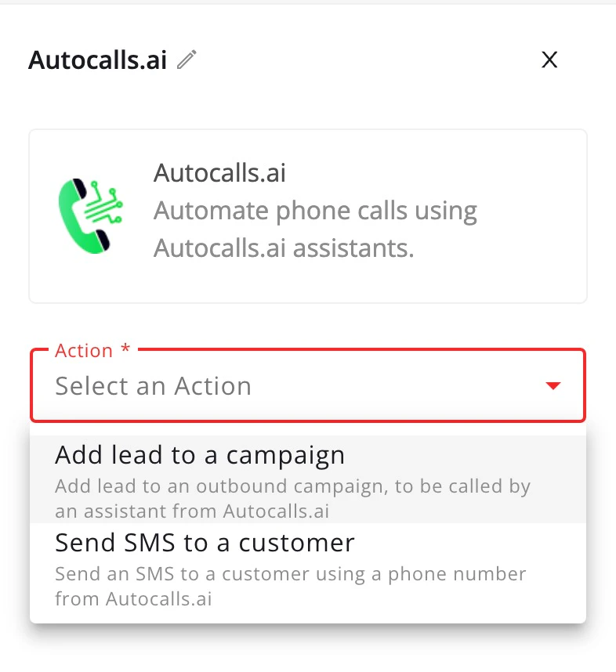Click the Autocalls.ai title text
The image size is (616, 672).
click(96, 60)
